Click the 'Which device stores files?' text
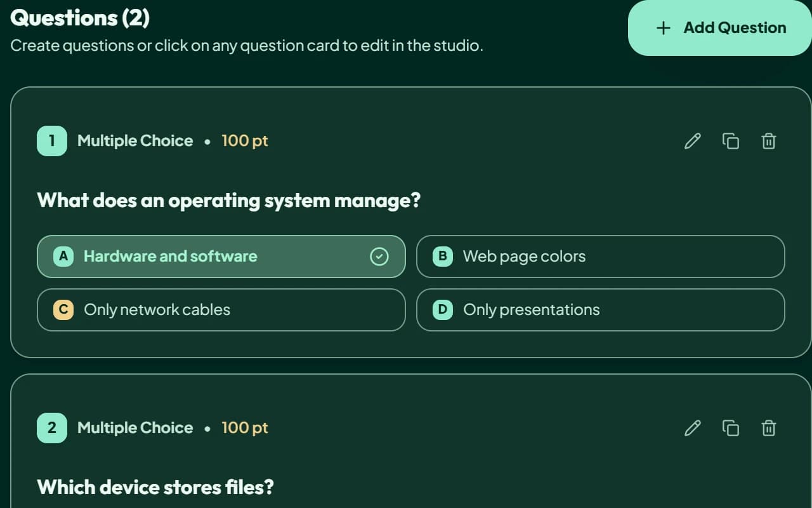 click(x=155, y=488)
